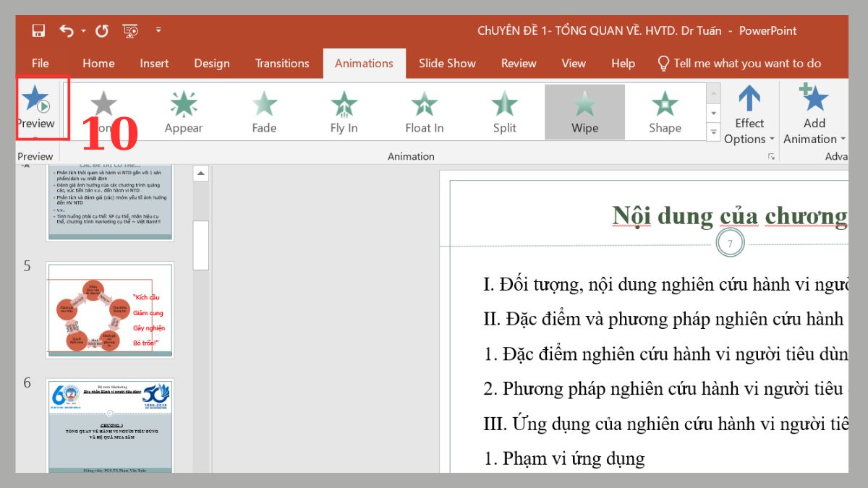Image resolution: width=868 pixels, height=488 pixels.
Task: Save the presentation via Quick Access toolbar
Action: 37,30
